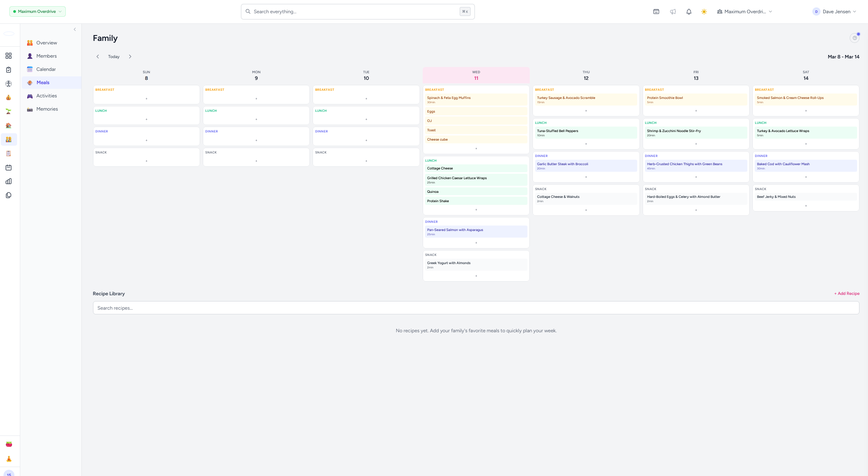
Task: Select the Activities gamepad icon
Action: pos(46,96)
